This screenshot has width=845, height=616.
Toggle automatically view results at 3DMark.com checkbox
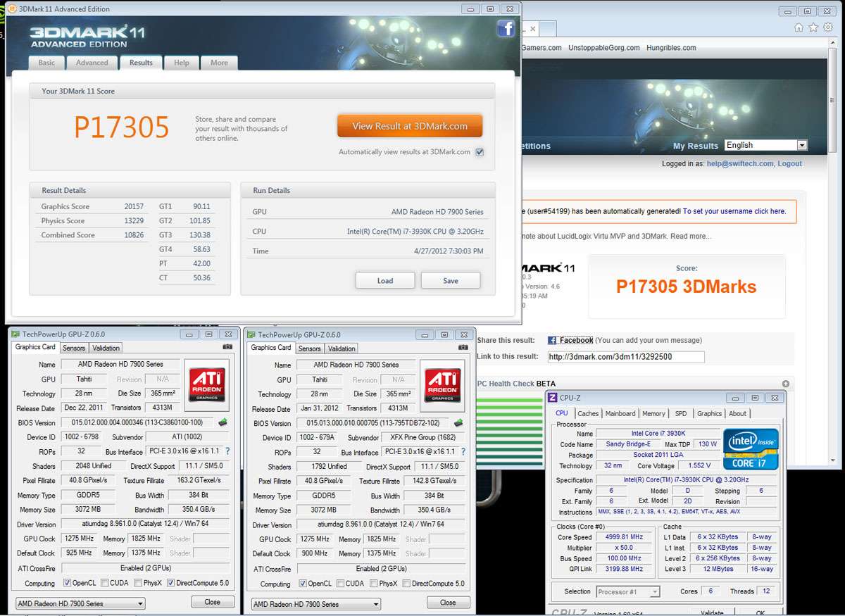[x=480, y=152]
